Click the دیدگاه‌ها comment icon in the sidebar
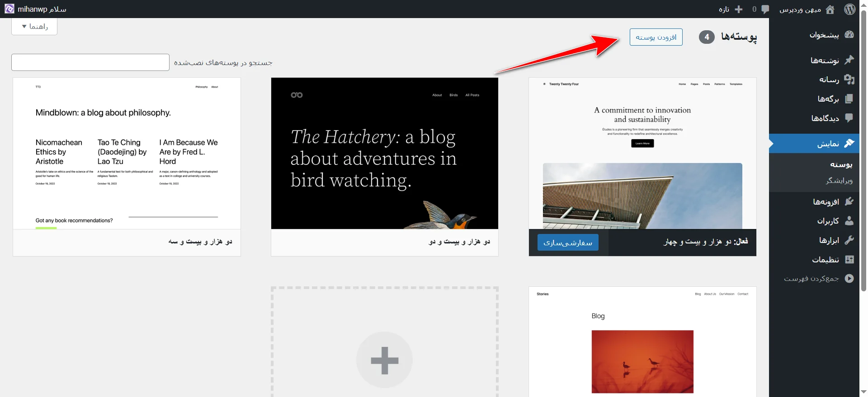 pos(849,118)
